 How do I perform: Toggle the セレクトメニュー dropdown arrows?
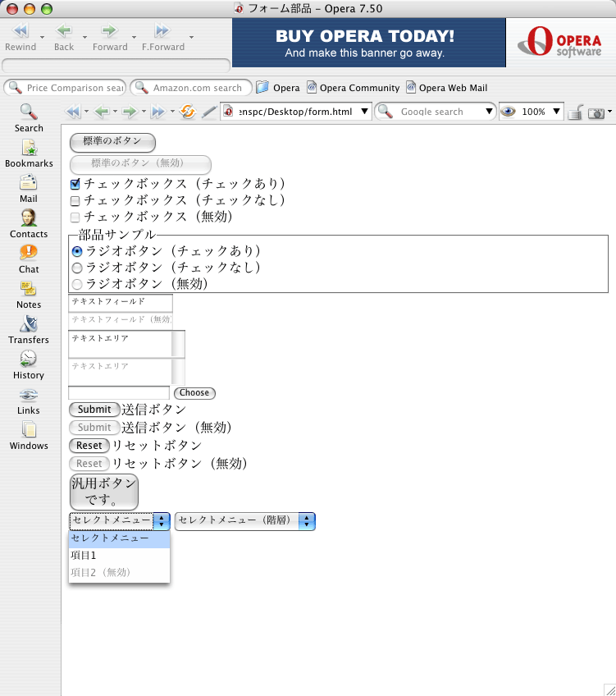(x=162, y=520)
